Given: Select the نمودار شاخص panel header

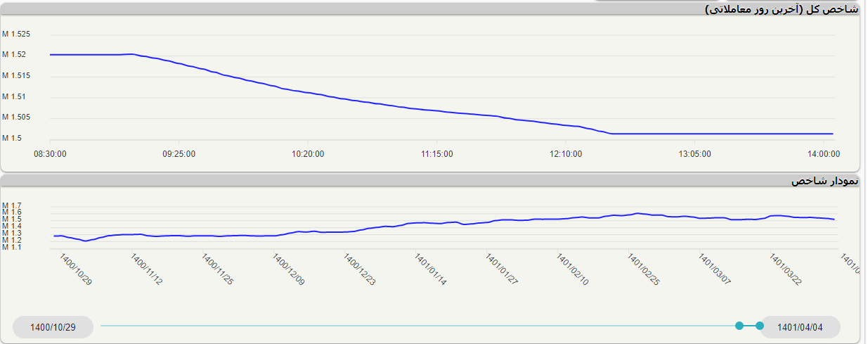Looking at the screenshot, I should pyautogui.click(x=824, y=181).
